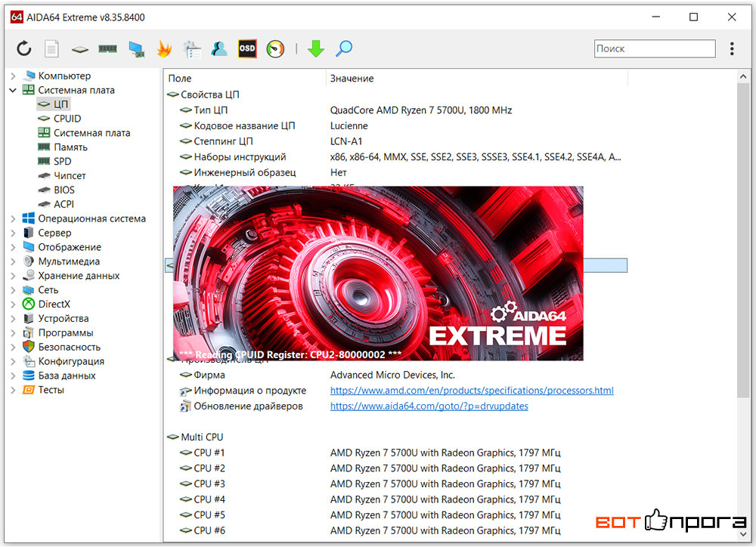The height and width of the screenshot is (547, 756).
Task: Click the scrollbar up arrow
Action: pyautogui.click(x=743, y=76)
